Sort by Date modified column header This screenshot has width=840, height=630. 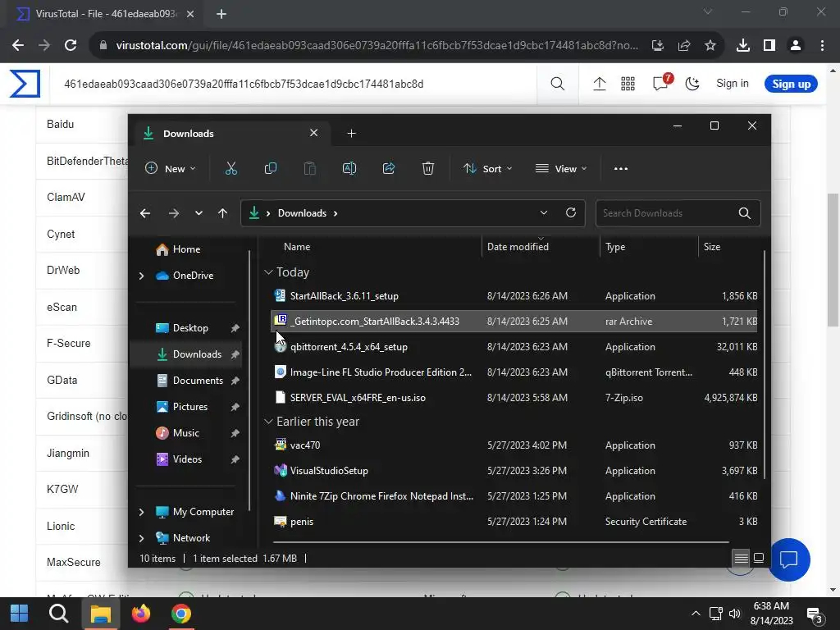point(518,247)
